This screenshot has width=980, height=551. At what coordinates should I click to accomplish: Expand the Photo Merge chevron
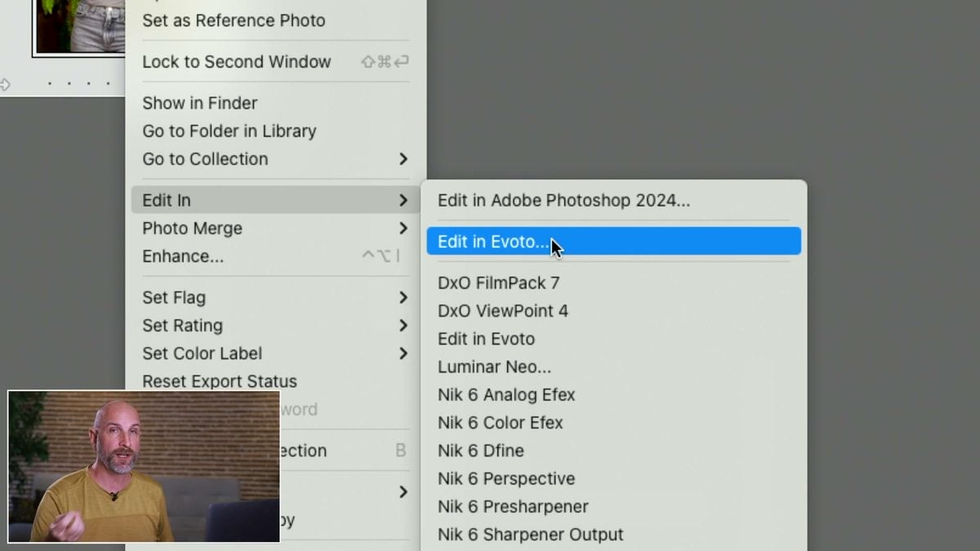pyautogui.click(x=403, y=229)
